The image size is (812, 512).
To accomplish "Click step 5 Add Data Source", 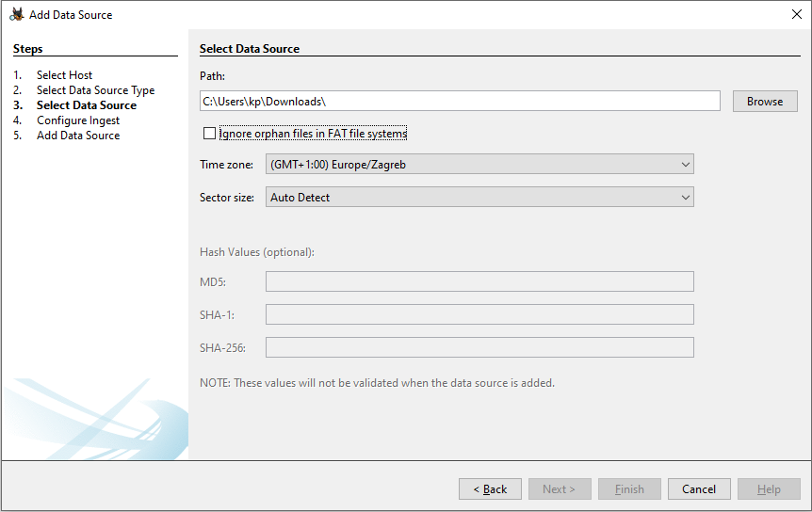I will click(x=78, y=136).
